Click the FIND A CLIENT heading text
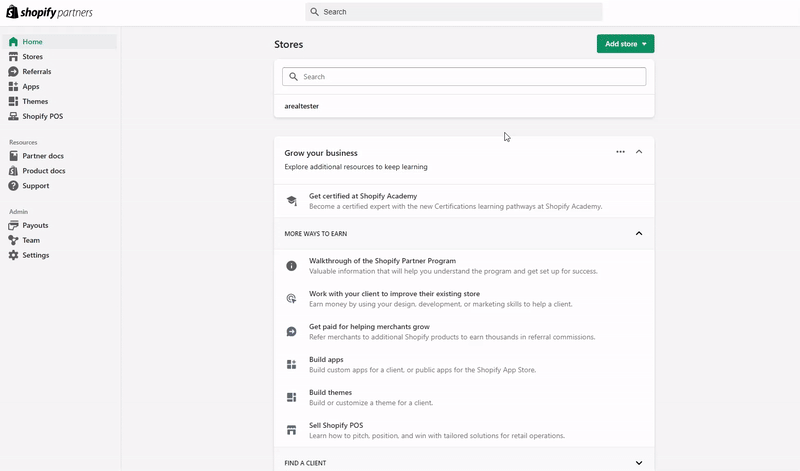The image size is (800, 471). (x=305, y=463)
